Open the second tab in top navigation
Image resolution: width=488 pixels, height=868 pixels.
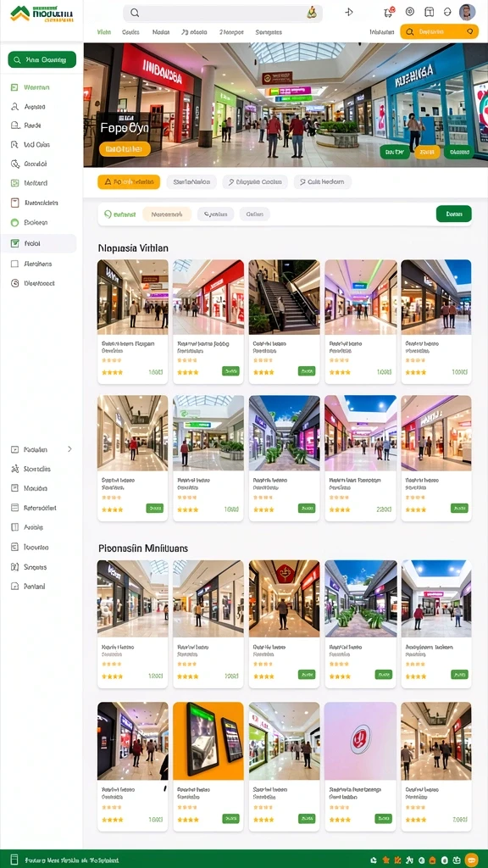pyautogui.click(x=130, y=32)
